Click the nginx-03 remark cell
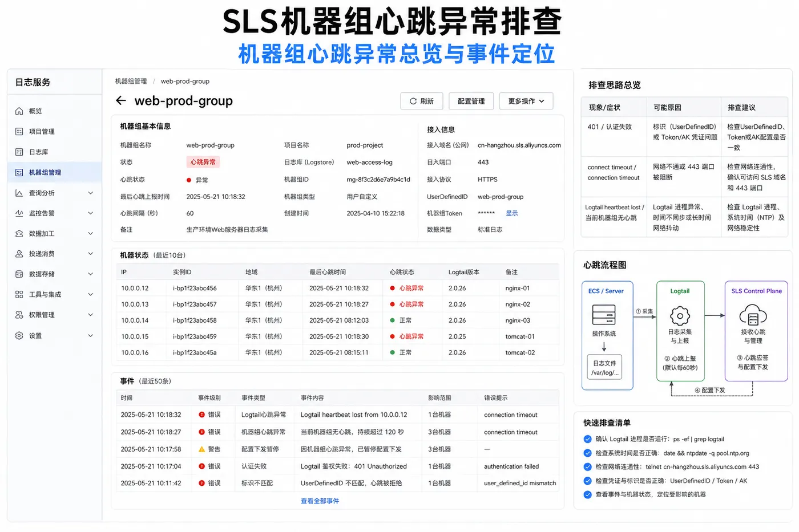Image resolution: width=799 pixels, height=532 pixels. 518,320
